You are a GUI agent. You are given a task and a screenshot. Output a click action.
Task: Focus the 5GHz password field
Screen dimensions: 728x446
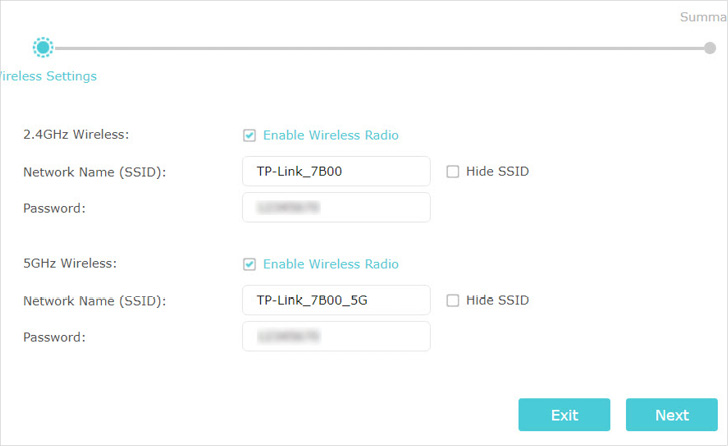pyautogui.click(x=336, y=336)
